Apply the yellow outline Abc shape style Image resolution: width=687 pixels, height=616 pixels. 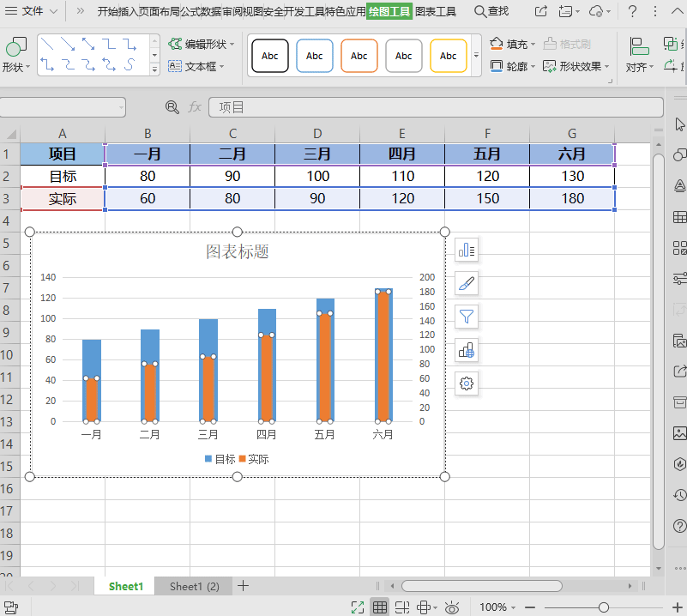[x=449, y=56]
